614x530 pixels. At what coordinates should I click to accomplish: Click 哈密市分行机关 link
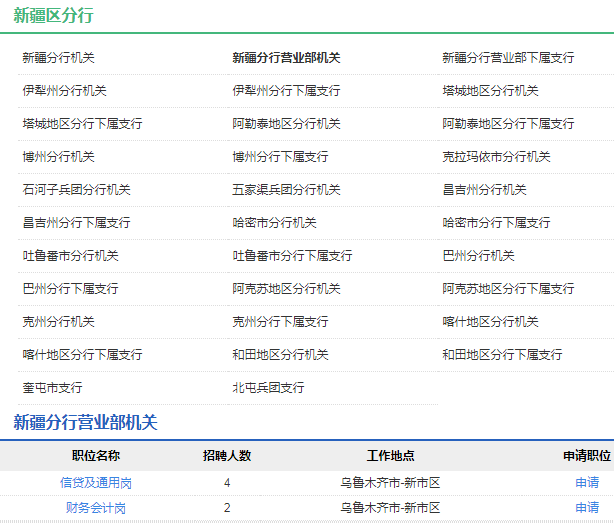tap(274, 223)
